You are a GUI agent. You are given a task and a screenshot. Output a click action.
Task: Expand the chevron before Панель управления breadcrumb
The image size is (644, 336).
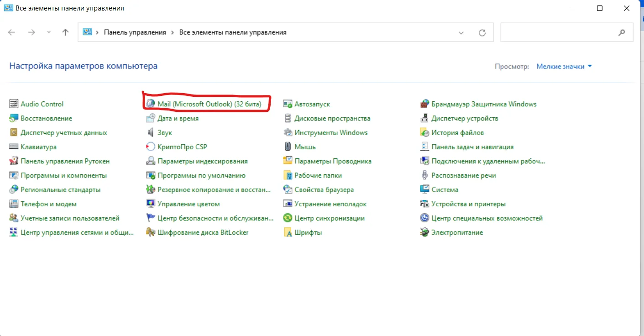(x=97, y=32)
